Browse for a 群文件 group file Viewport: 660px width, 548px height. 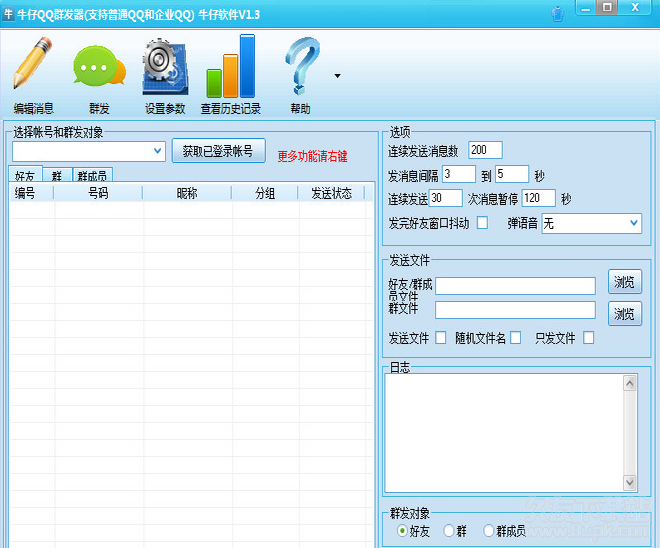click(x=625, y=314)
